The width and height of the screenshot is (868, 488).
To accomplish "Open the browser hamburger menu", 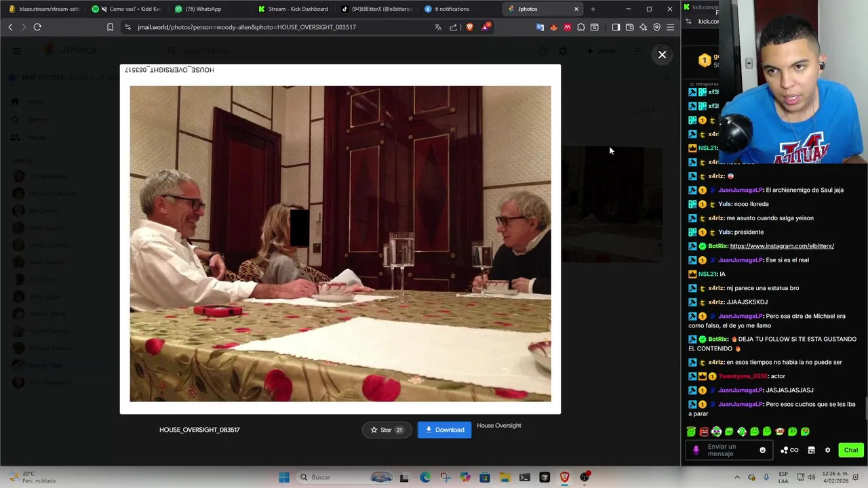I will 670,27.
